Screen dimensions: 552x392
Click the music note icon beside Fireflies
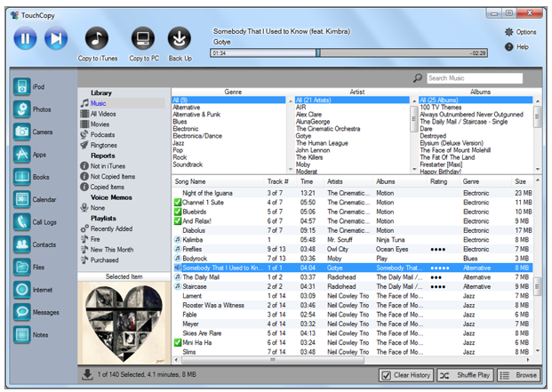point(178,249)
